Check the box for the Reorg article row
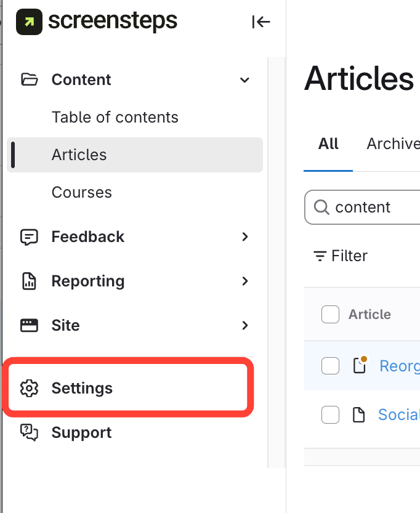Viewport: 420px width, 513px height. coord(331,366)
